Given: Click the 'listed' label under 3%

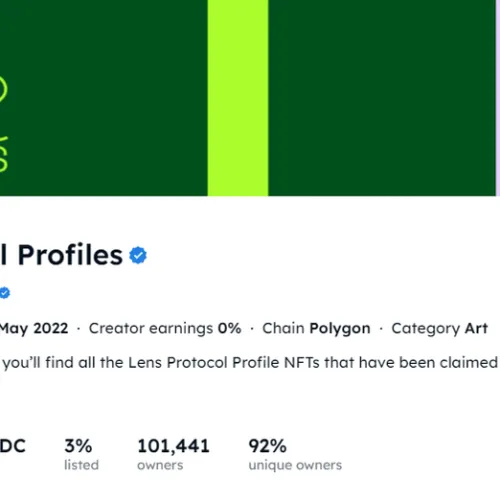Looking at the screenshot, I should [81, 465].
